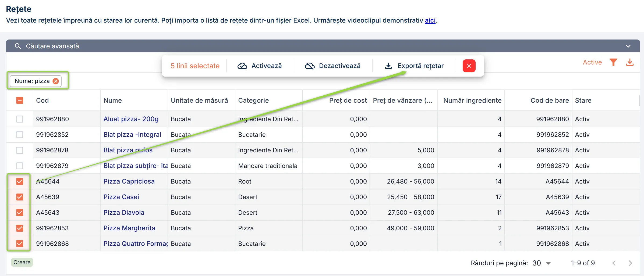Click the Creare button
The image size is (644, 276).
[22, 262]
